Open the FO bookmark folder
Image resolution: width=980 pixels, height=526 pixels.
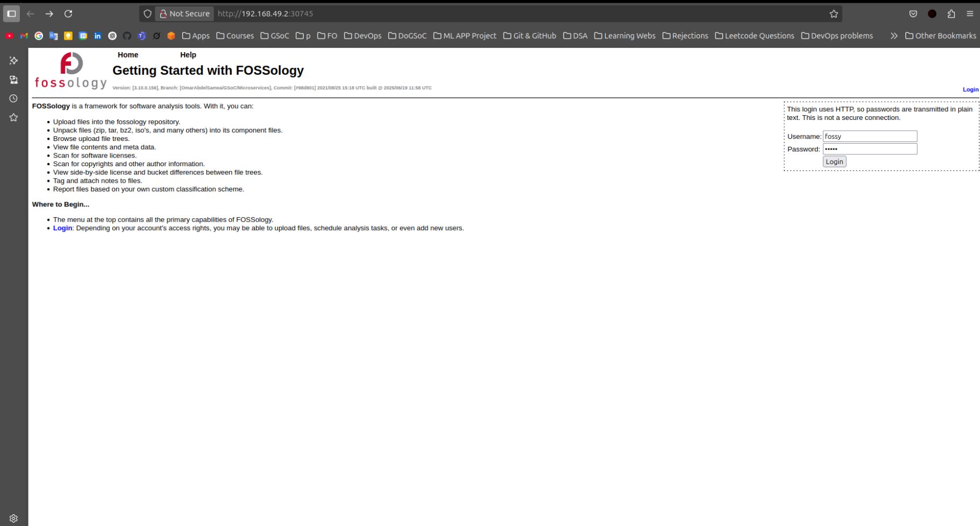click(x=327, y=35)
